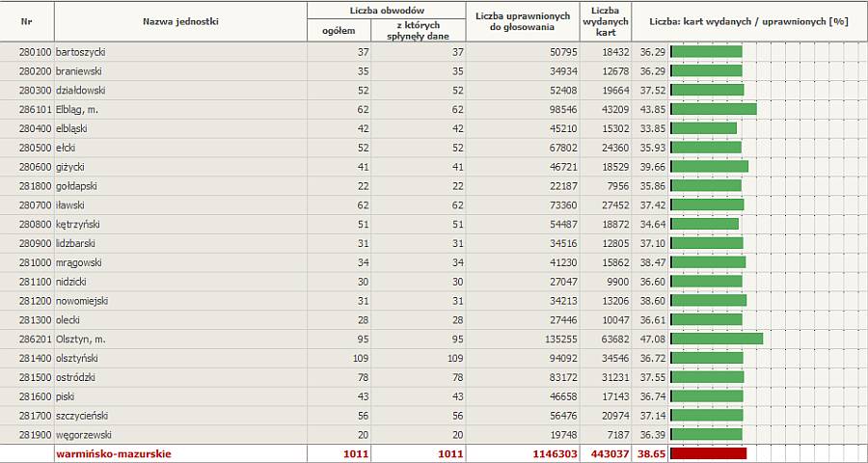Click kart wydanych / uprawnionych [%] header
The width and height of the screenshot is (868, 463).
click(x=748, y=21)
